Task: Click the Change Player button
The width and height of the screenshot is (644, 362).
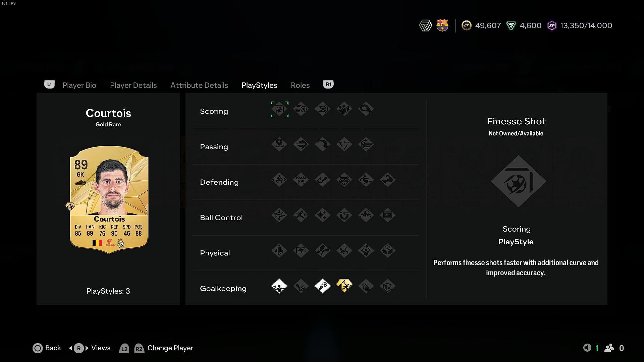Action: point(170,348)
